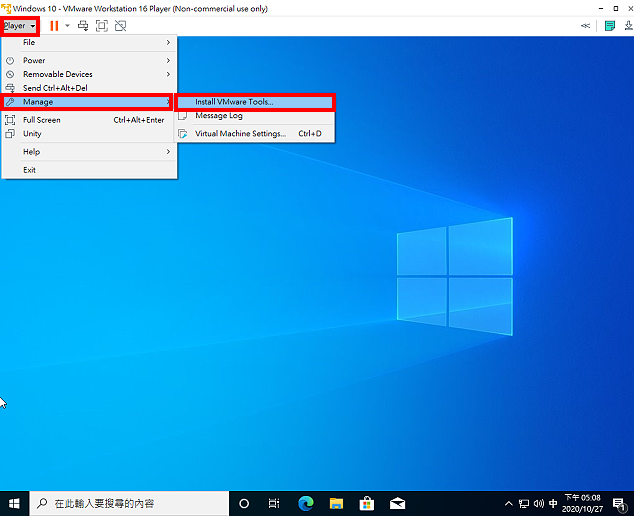
Task: Click the Unity mode toolbar icon
Action: (120, 26)
